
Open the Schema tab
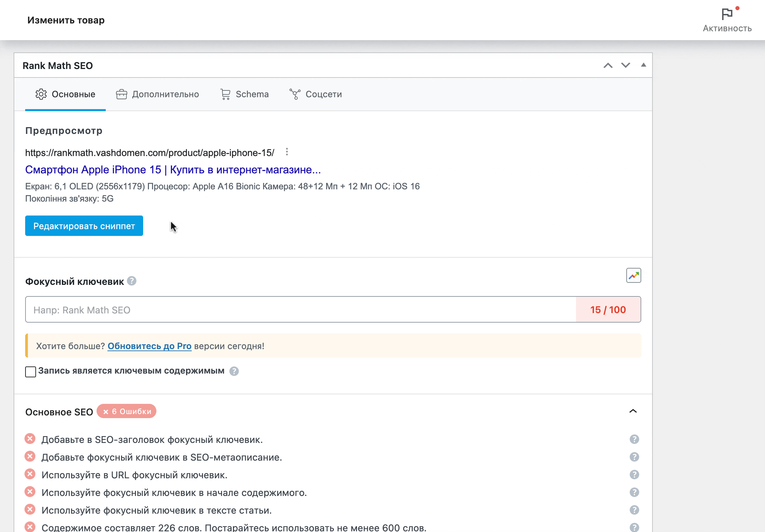click(x=244, y=94)
